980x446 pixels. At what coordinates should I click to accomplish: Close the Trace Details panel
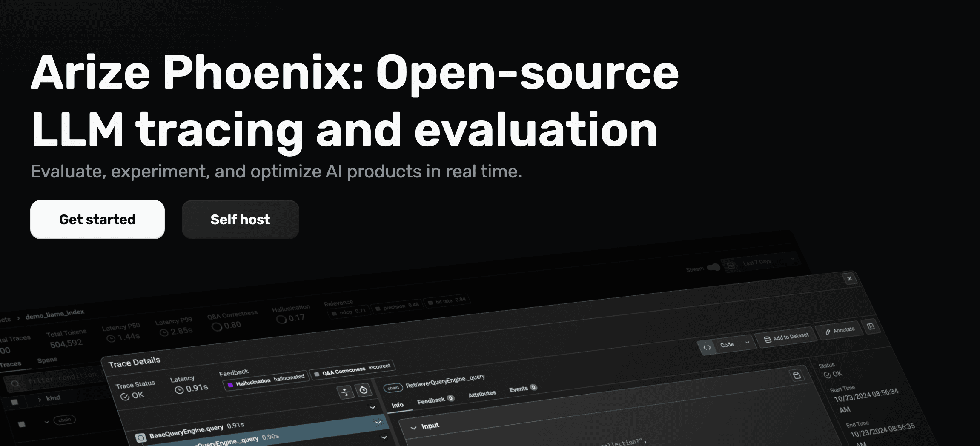coord(849,279)
